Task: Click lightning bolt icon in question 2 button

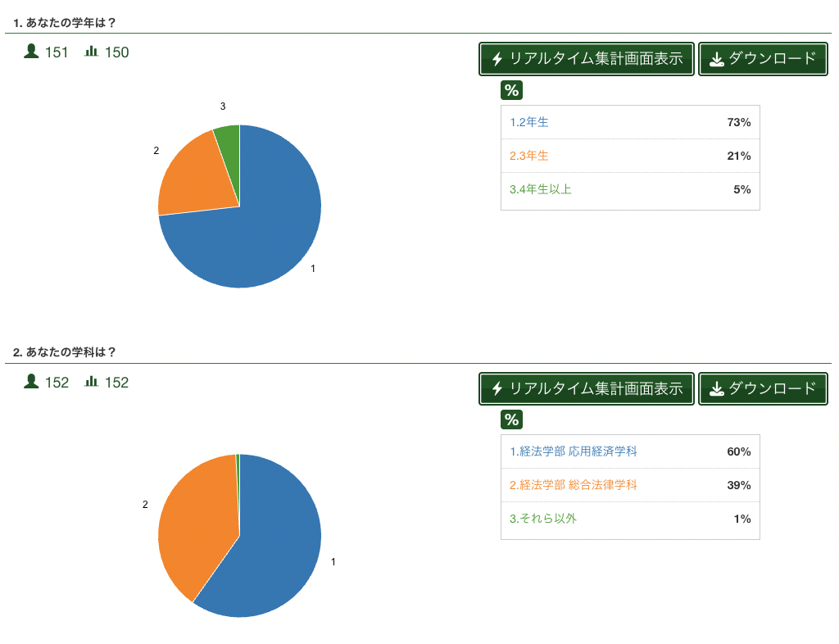Action: coord(497,388)
